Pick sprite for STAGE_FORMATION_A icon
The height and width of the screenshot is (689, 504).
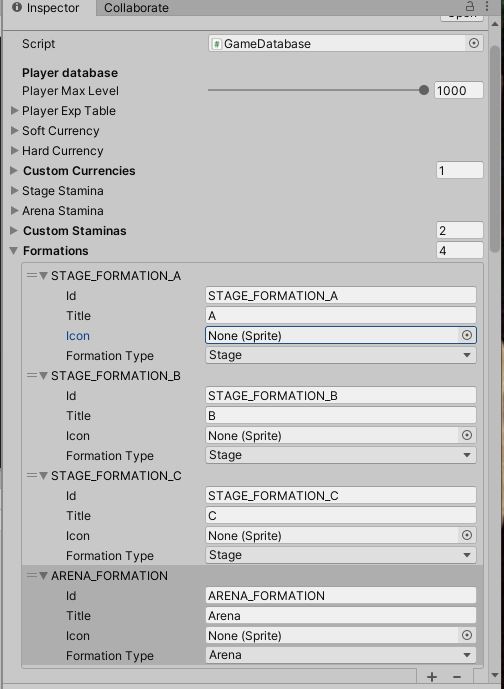(467, 335)
